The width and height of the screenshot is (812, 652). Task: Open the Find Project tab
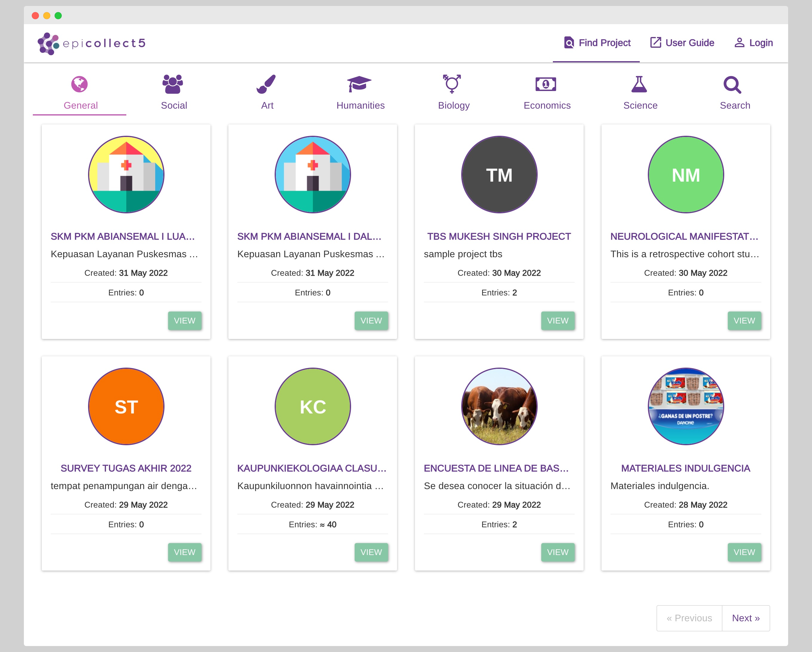coord(597,43)
